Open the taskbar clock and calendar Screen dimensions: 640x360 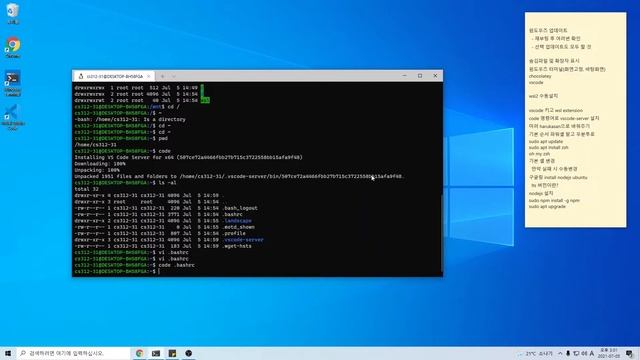pos(609,353)
